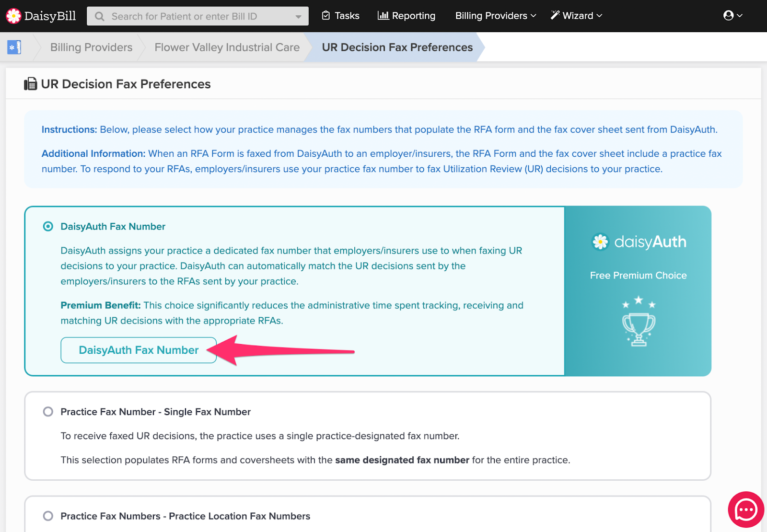This screenshot has height=532, width=767.
Task: Click the trophy icon in premium panel
Action: coord(639,322)
